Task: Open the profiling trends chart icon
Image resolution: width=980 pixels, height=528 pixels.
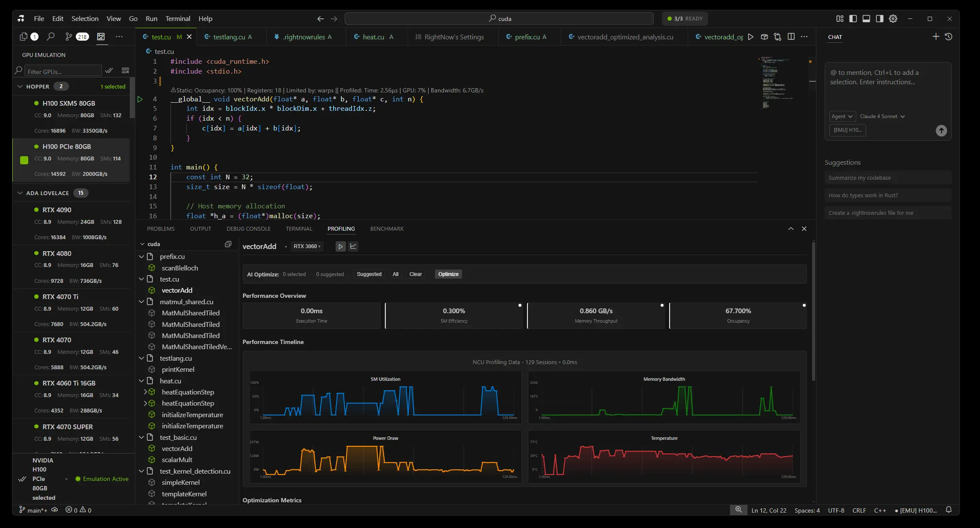Action: click(354, 246)
